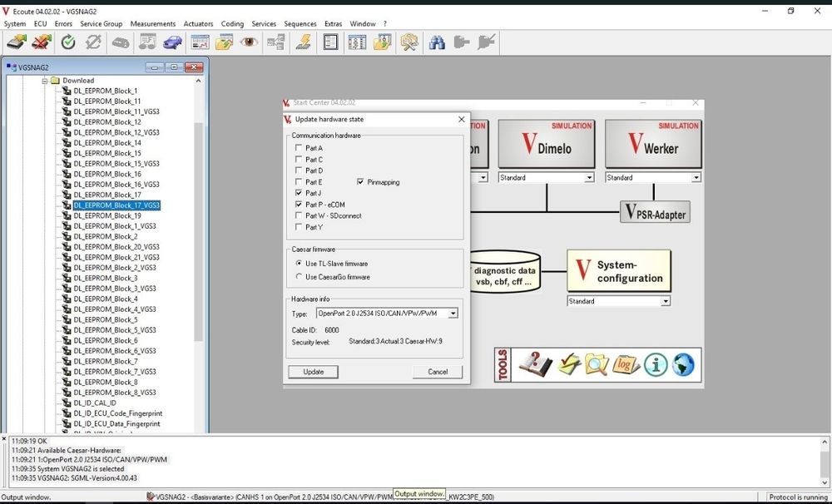Click the blue binoculars search toolbar icon
This screenshot has width=832, height=504.
pyautogui.click(x=437, y=42)
